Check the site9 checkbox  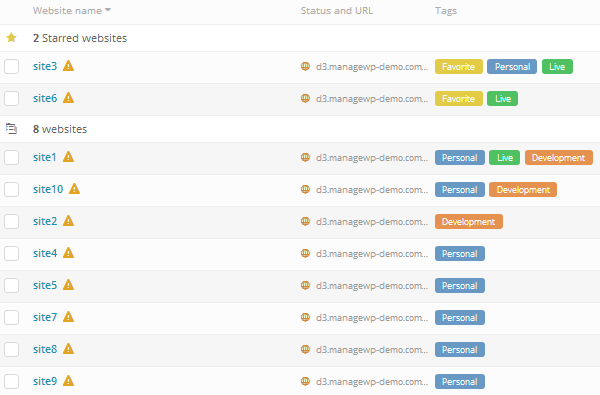click(11, 381)
